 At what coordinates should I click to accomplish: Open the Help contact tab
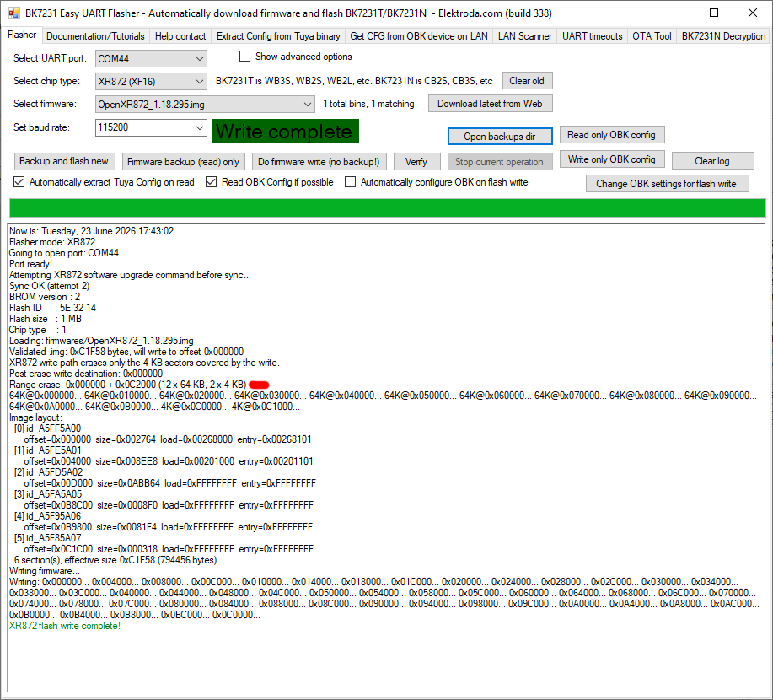tap(180, 36)
